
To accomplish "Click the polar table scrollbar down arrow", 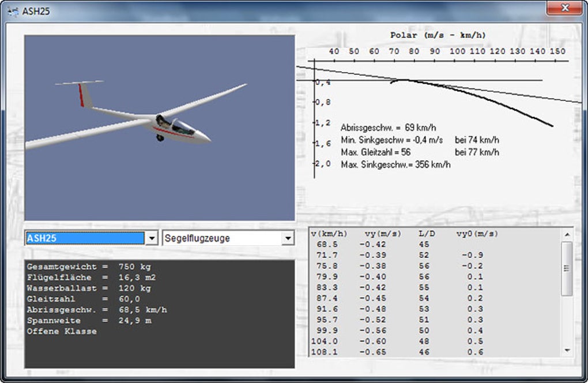I will pyautogui.click(x=567, y=350).
